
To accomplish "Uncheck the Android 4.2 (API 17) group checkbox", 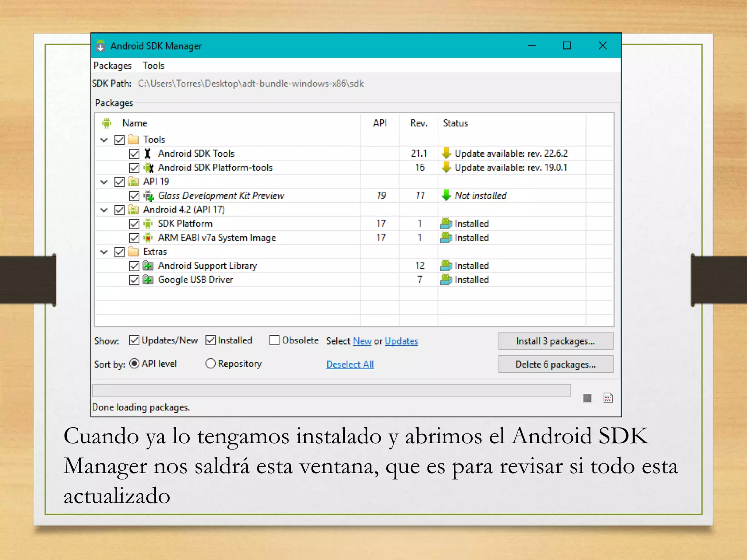I will [120, 210].
